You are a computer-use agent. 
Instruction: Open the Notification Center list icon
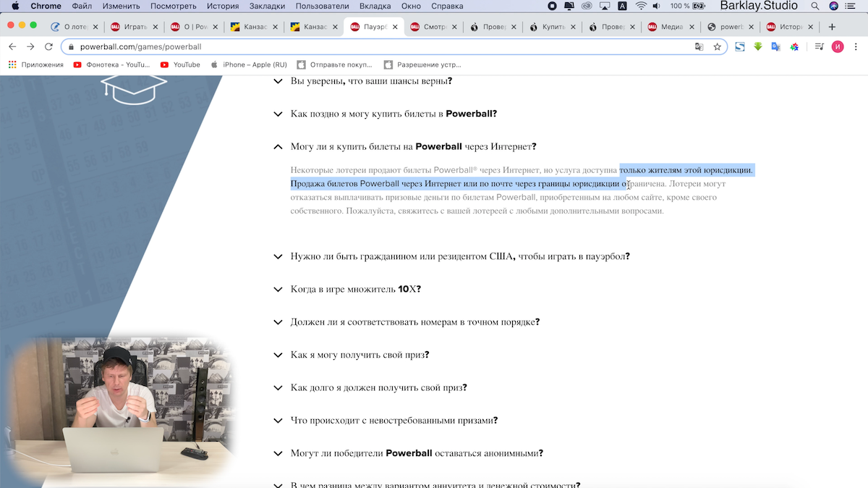point(851,6)
